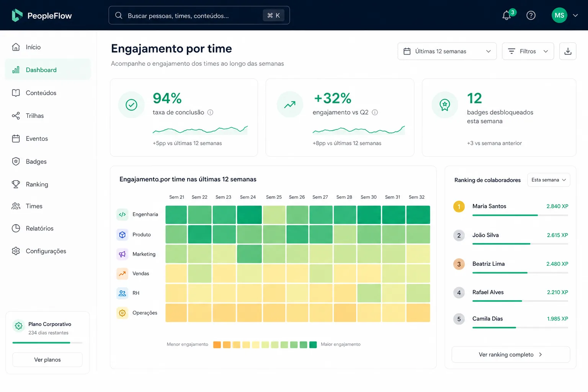Open the Últimas 12 semanas dropdown

click(x=447, y=51)
